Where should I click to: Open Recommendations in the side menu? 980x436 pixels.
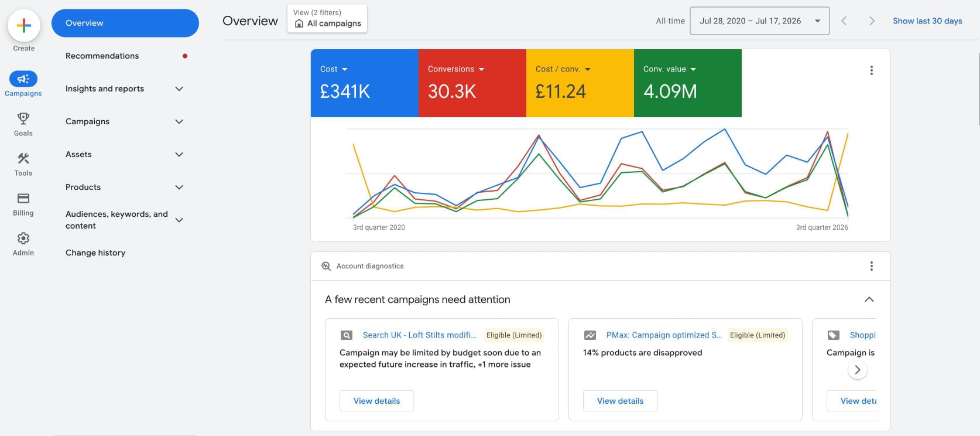coord(102,56)
